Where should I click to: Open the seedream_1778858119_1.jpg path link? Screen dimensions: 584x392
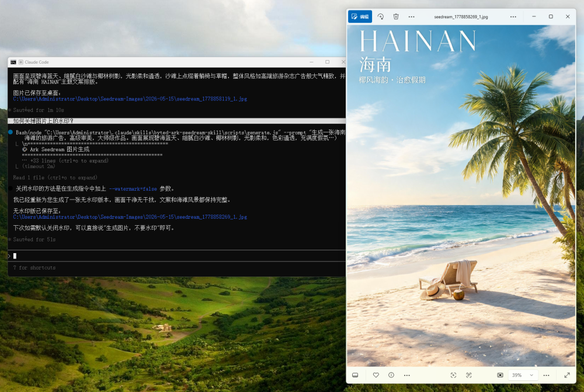tap(130, 99)
